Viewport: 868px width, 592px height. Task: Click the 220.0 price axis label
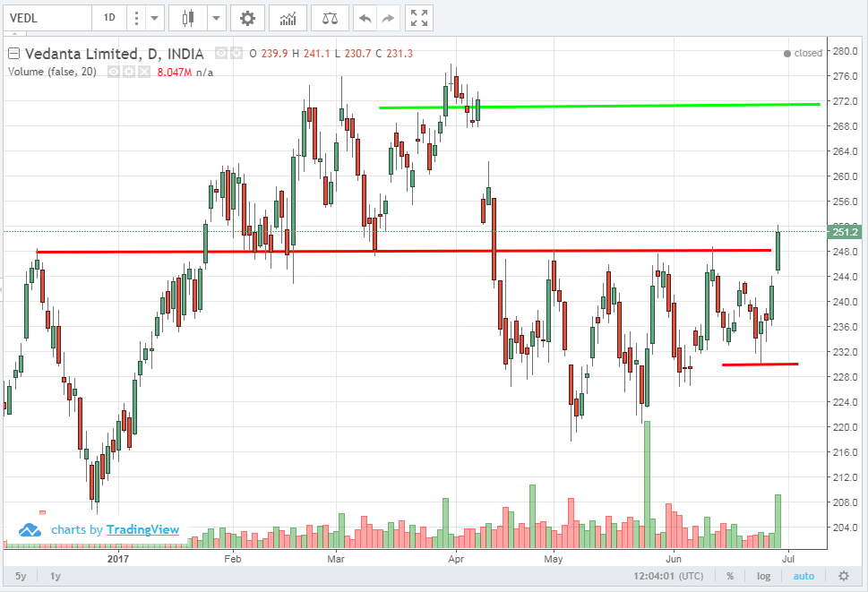click(x=845, y=427)
